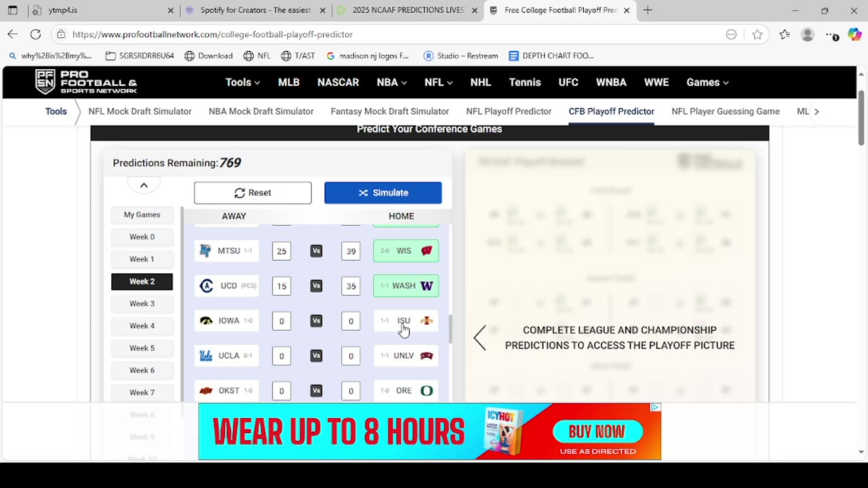The width and height of the screenshot is (868, 488).
Task: Reload the page with refresh icon
Action: pyautogui.click(x=35, y=34)
